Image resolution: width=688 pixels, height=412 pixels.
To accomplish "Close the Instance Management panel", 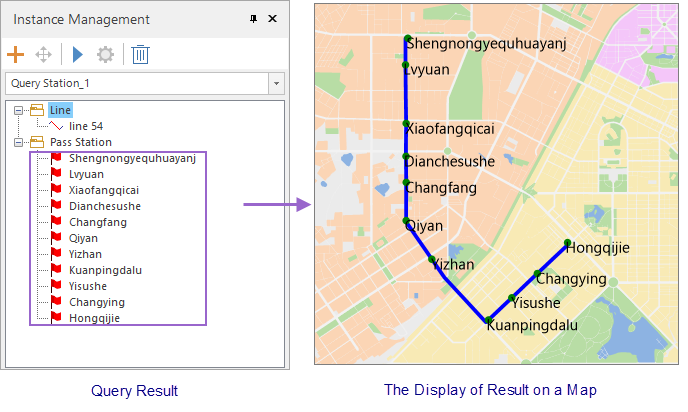I will pos(272,18).
